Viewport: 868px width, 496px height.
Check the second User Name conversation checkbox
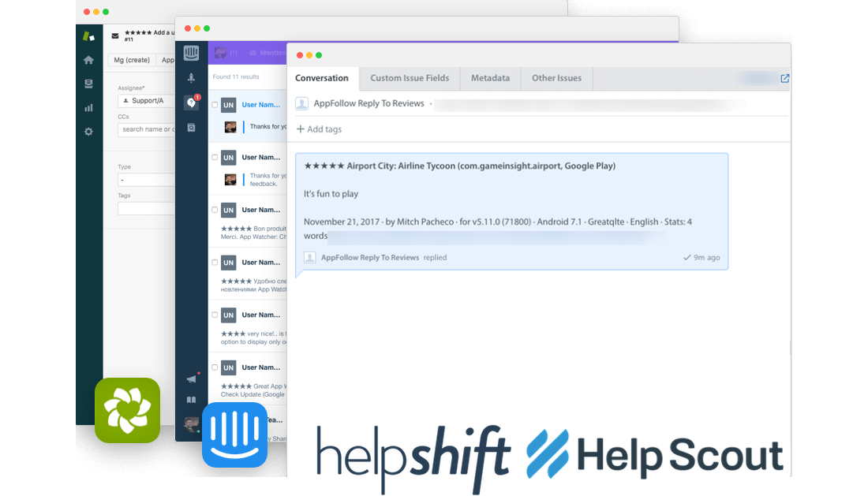(215, 158)
